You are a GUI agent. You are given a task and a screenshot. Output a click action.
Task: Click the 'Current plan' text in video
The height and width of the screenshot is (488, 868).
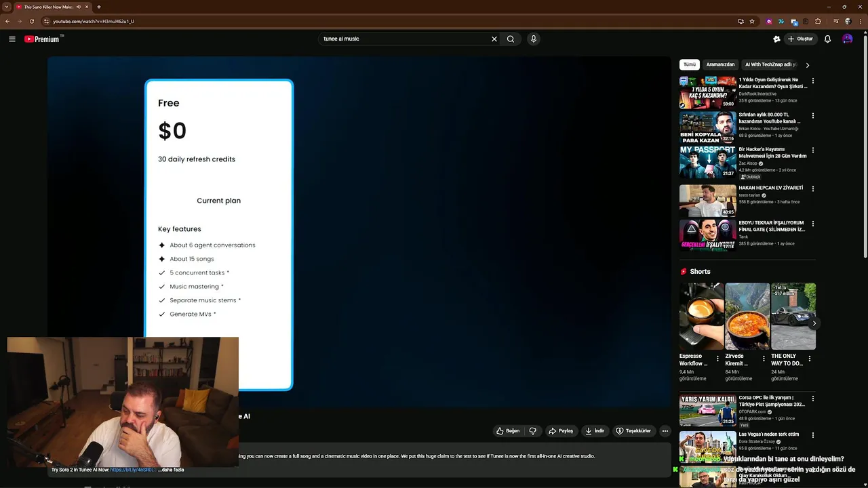point(218,201)
